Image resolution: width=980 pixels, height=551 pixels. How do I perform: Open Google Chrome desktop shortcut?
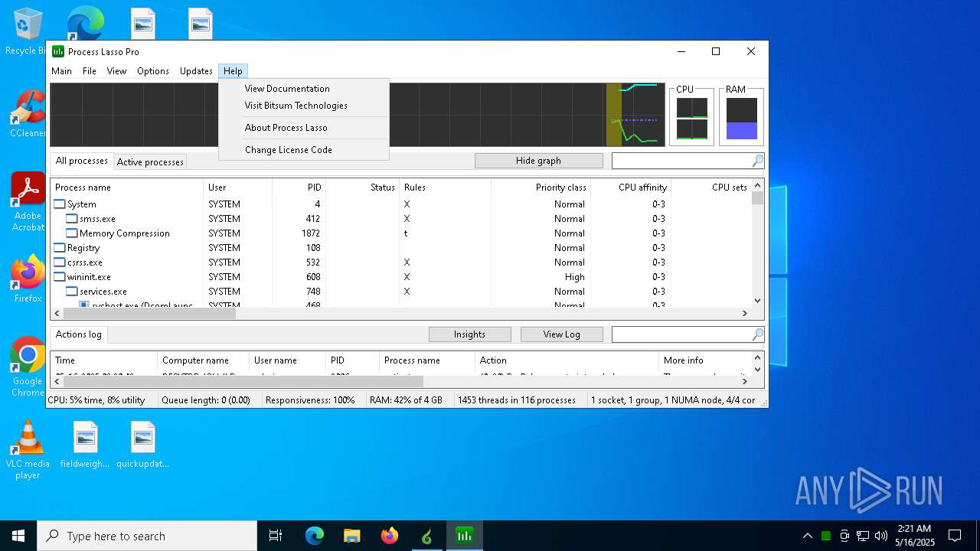[28, 367]
